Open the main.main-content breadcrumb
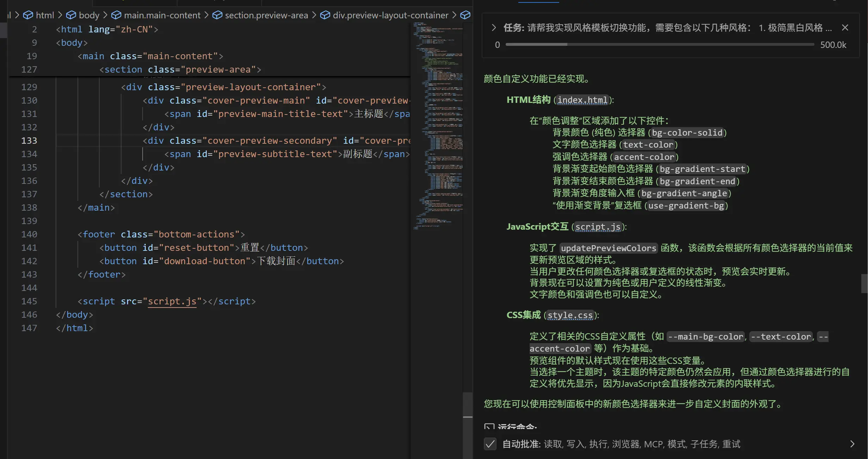This screenshot has height=459, width=868. click(x=156, y=15)
